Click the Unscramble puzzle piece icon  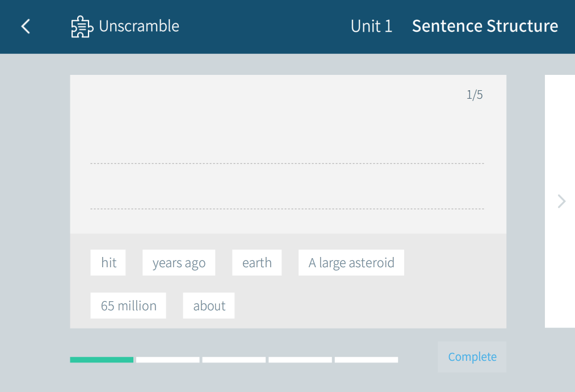point(82,27)
